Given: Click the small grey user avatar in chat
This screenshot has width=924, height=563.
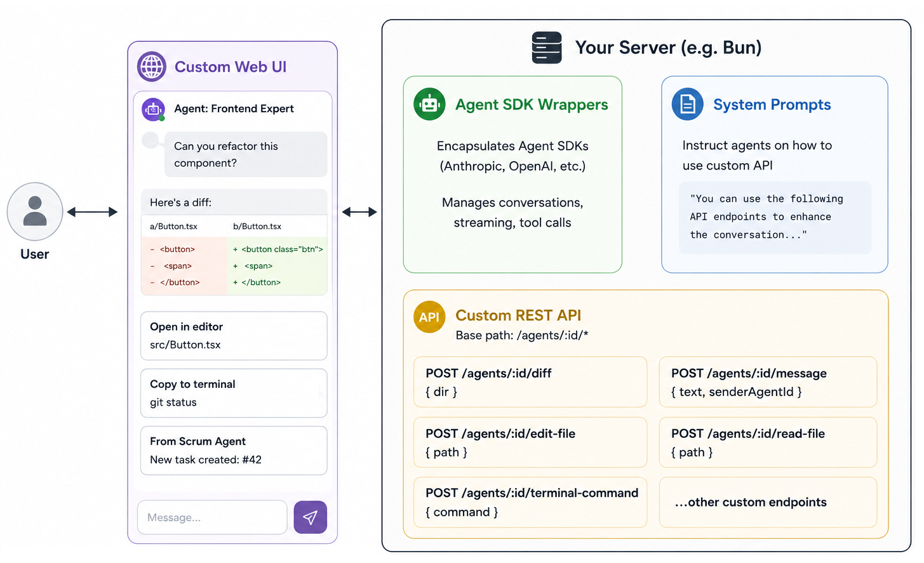Looking at the screenshot, I should coord(151,140).
